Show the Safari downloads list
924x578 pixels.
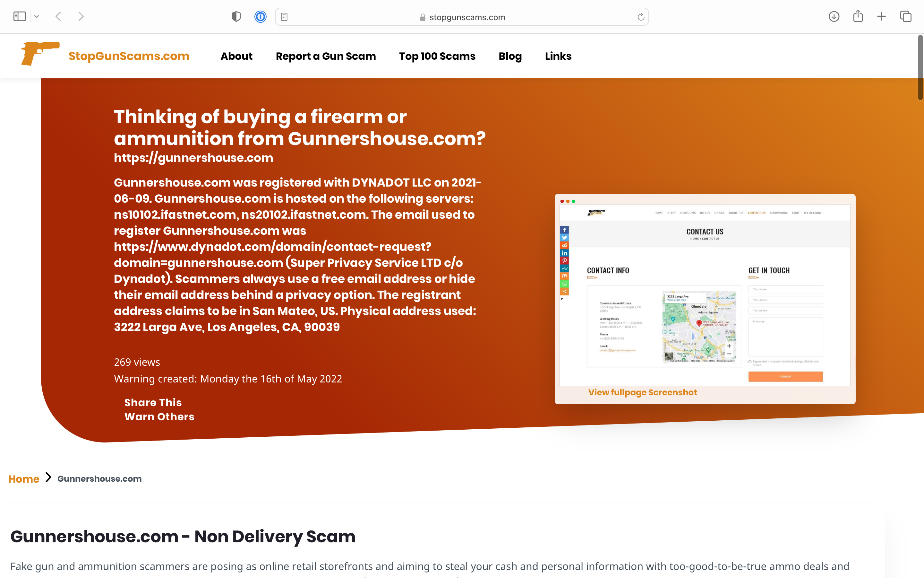click(x=834, y=16)
